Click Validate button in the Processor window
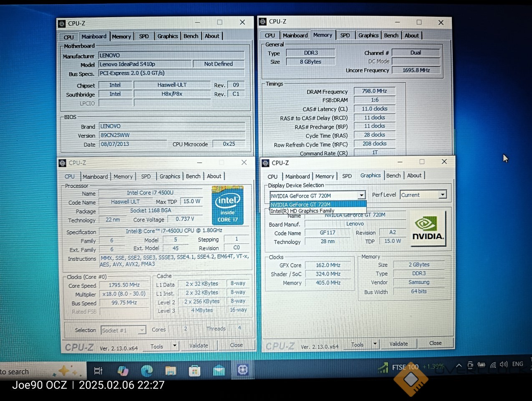 [x=199, y=345]
